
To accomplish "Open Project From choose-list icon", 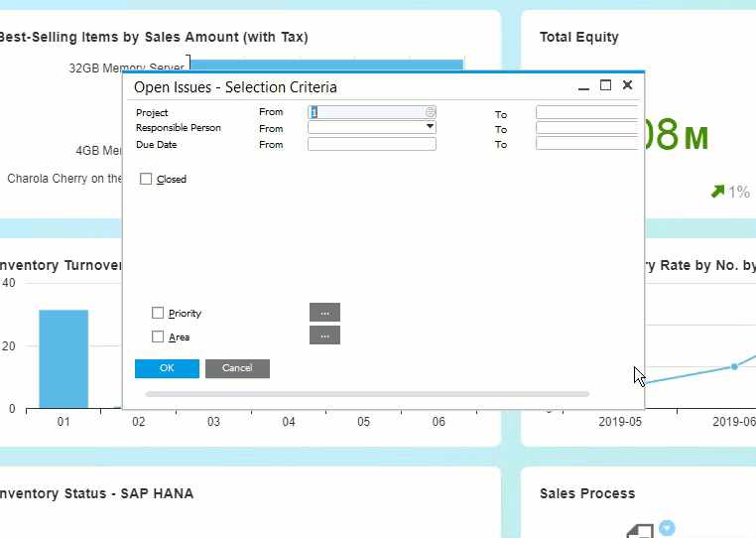I will pos(430,112).
